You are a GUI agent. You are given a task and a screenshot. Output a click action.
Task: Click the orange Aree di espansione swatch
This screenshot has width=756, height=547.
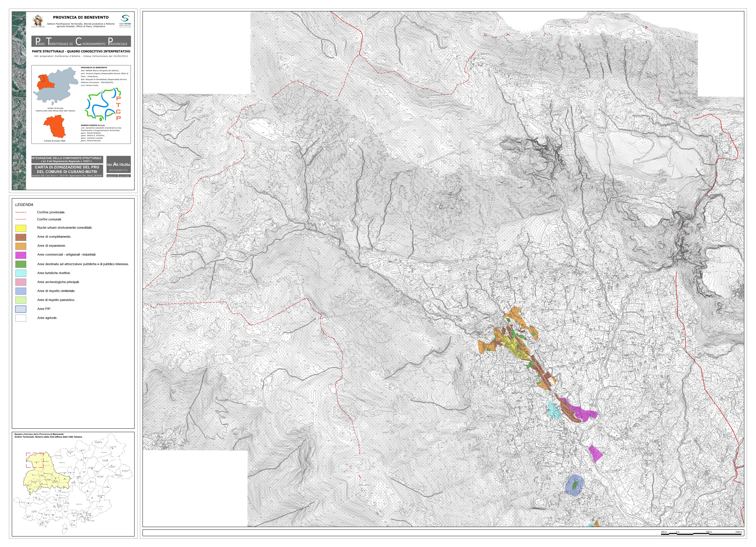[21, 246]
